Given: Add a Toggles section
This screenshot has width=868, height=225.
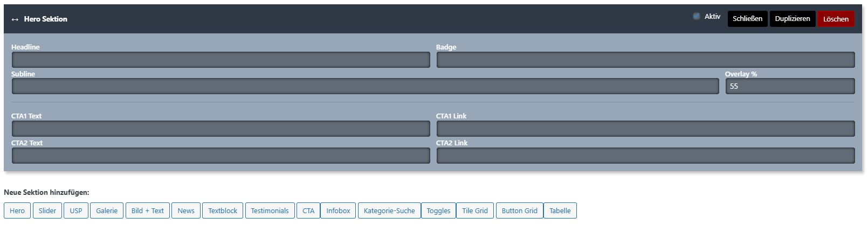Looking at the screenshot, I should (x=438, y=210).
